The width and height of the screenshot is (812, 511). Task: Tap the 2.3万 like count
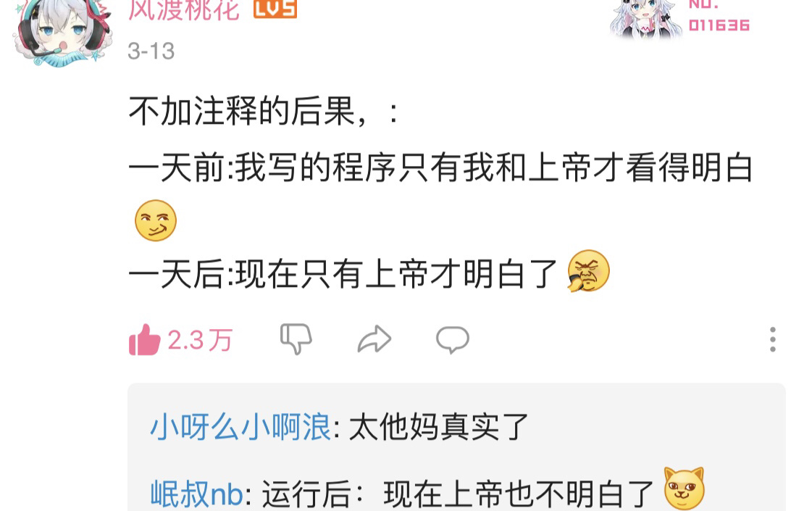click(x=200, y=341)
